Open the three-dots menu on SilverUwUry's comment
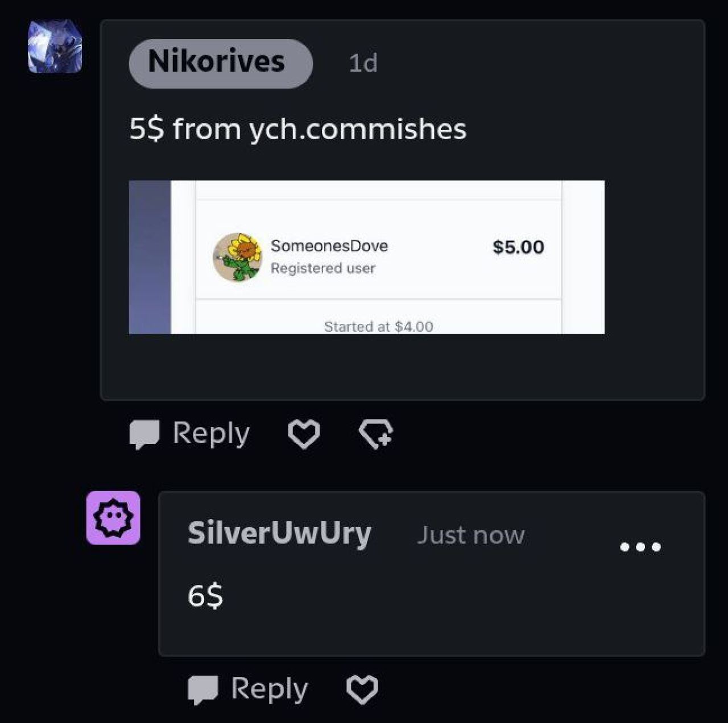Screen dimensions: 728x723 640,547
